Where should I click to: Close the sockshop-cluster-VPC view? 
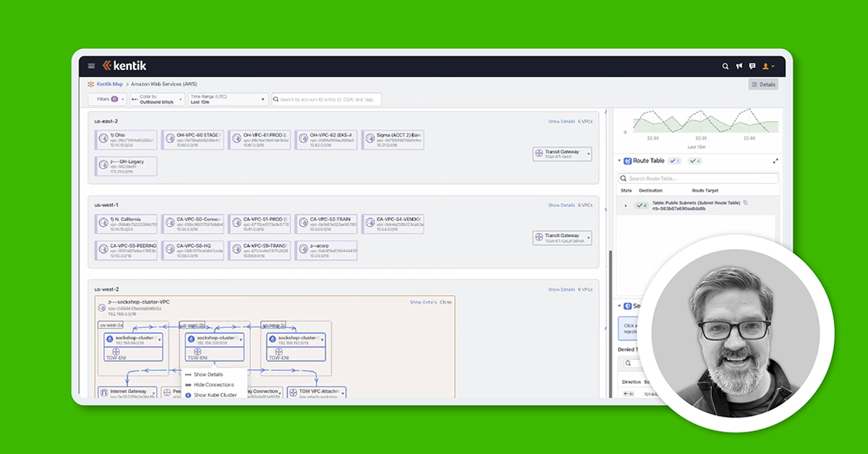click(446, 302)
